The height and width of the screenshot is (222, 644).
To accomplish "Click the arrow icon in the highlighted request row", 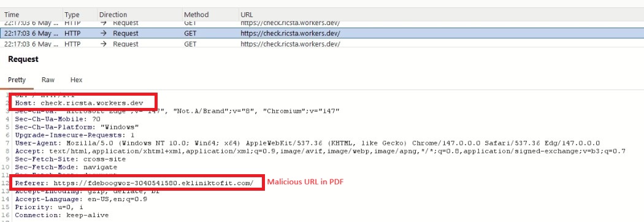I will tap(103, 33).
